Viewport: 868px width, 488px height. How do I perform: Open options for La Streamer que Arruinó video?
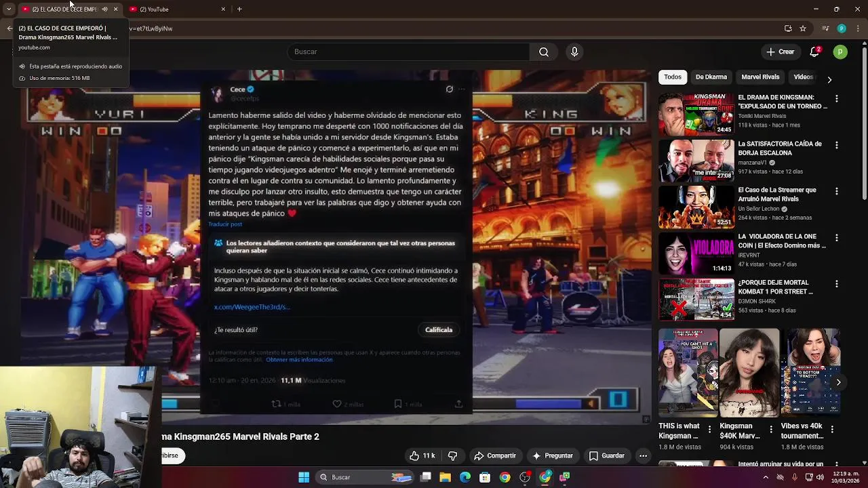(x=836, y=191)
